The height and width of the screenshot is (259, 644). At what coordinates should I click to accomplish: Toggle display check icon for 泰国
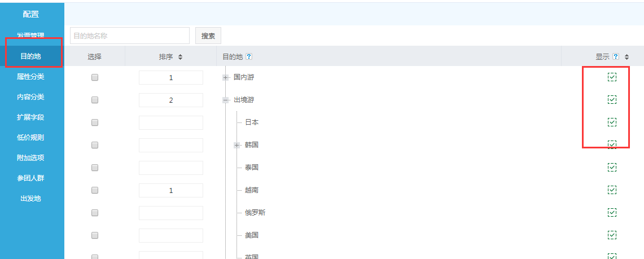coord(612,168)
